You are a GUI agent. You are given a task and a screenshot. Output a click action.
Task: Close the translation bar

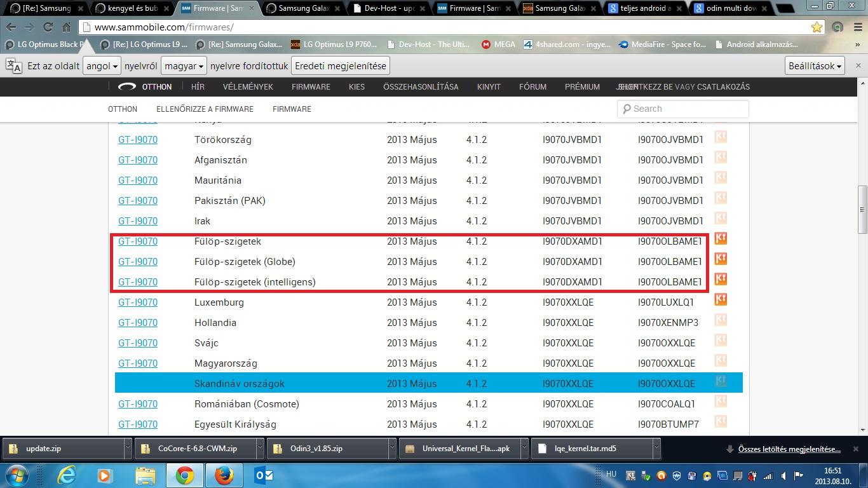pos(858,66)
